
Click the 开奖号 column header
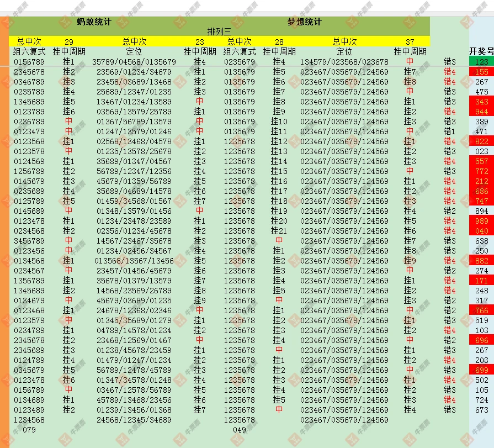coord(481,51)
